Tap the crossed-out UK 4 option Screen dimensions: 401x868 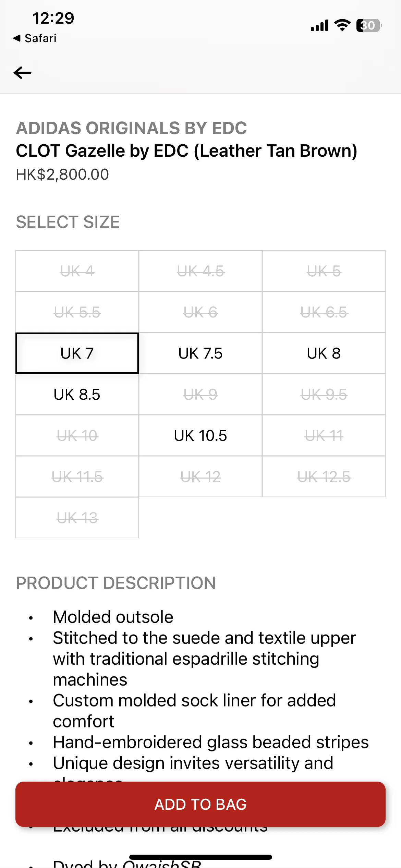point(77,271)
